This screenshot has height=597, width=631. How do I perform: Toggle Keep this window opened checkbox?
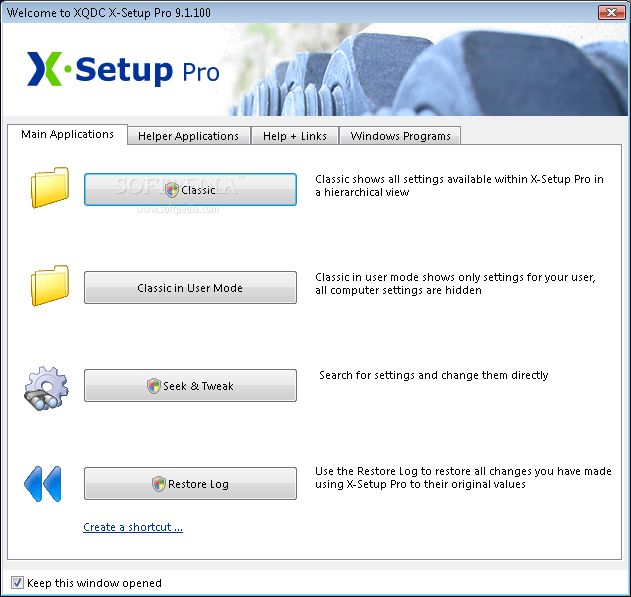[x=17, y=583]
